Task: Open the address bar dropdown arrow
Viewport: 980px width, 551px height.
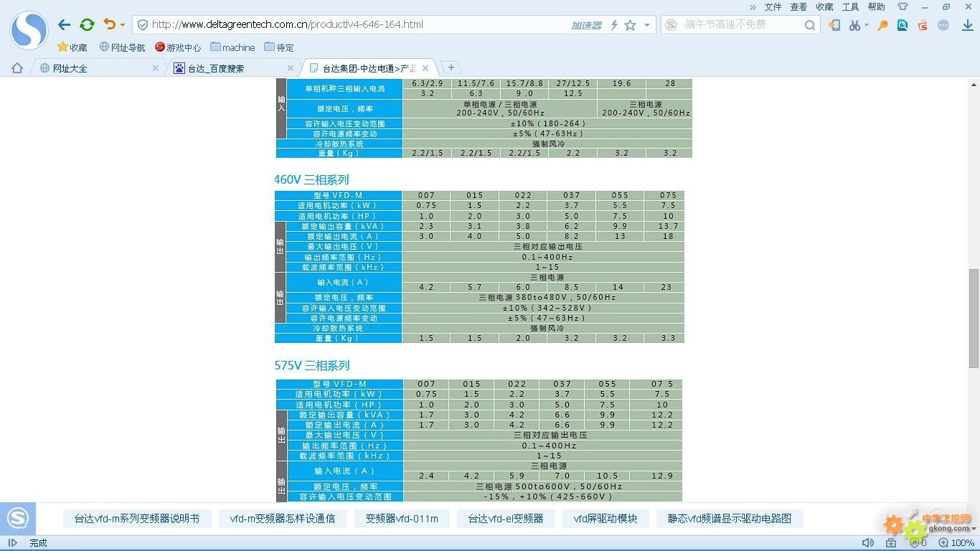Action: point(646,25)
